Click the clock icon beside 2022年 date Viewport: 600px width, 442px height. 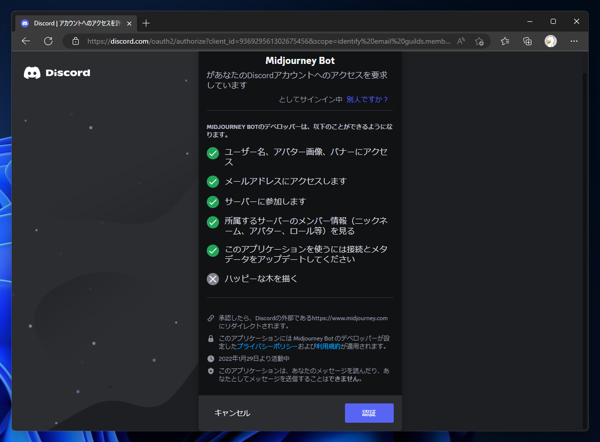210,359
